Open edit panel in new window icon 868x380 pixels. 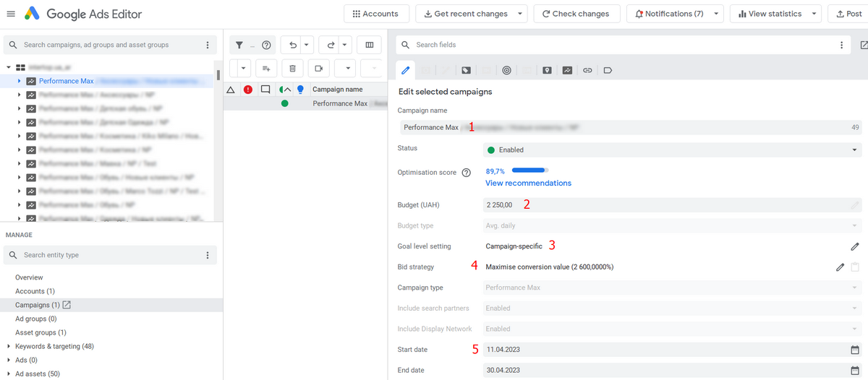point(864,45)
